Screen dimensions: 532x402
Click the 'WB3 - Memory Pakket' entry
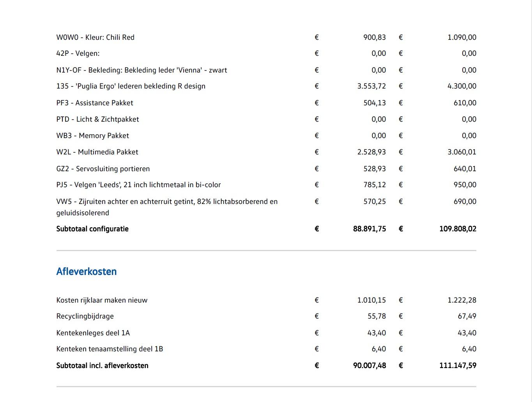click(x=92, y=136)
